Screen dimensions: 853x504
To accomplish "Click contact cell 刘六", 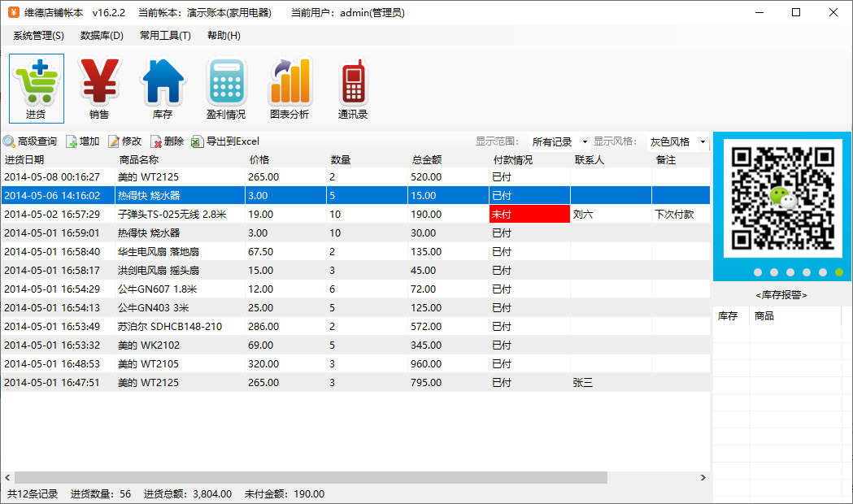I will point(611,215).
